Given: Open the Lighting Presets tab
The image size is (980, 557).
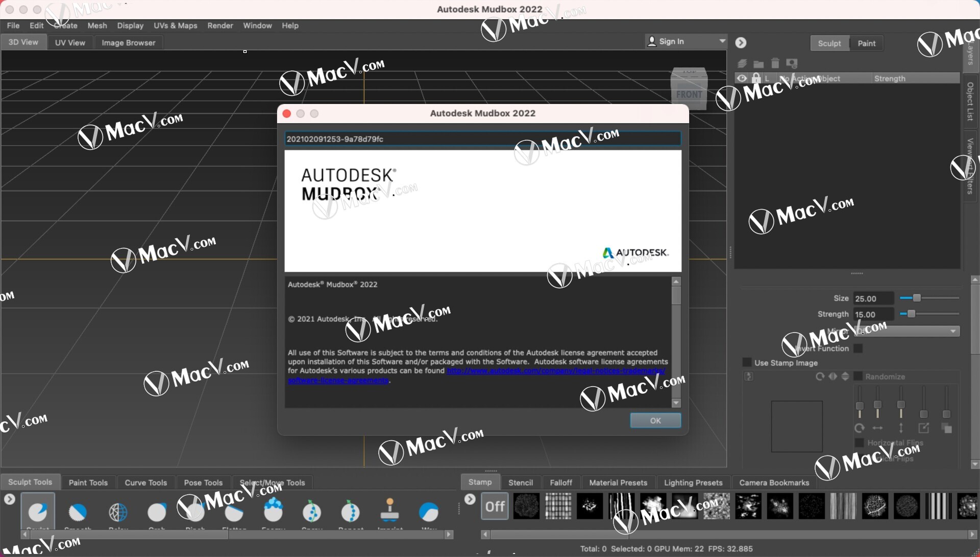Looking at the screenshot, I should click(693, 483).
